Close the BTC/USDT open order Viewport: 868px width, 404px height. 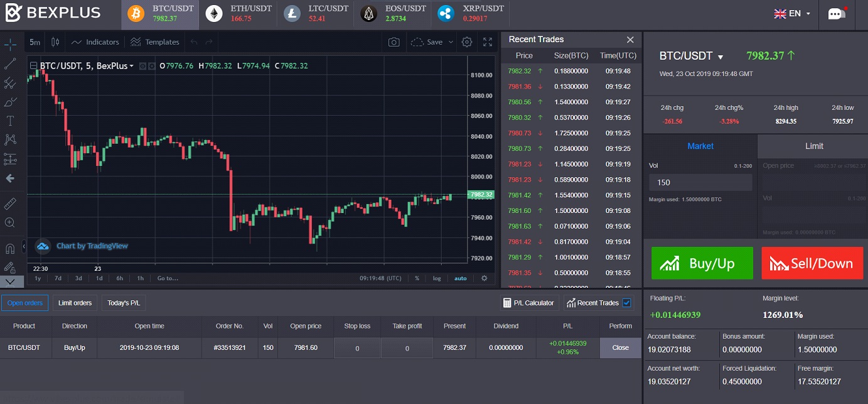(x=620, y=347)
